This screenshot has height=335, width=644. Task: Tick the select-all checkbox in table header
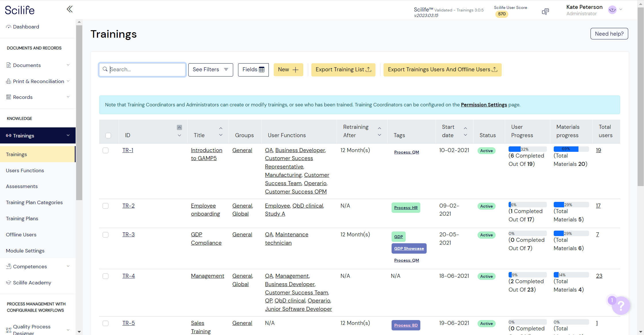pyautogui.click(x=108, y=135)
